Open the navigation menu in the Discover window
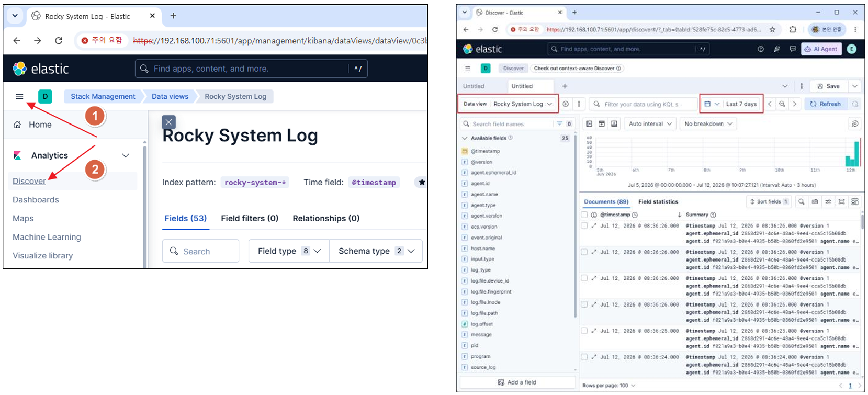 [x=468, y=68]
